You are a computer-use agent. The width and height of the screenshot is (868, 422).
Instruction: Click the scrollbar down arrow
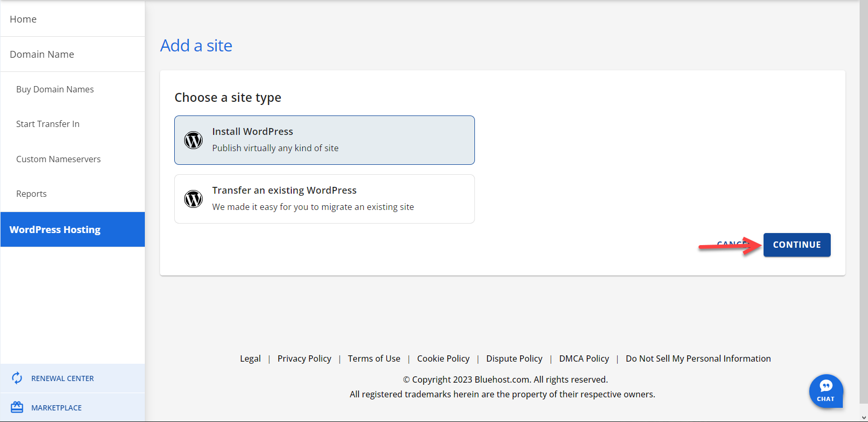[x=864, y=417]
